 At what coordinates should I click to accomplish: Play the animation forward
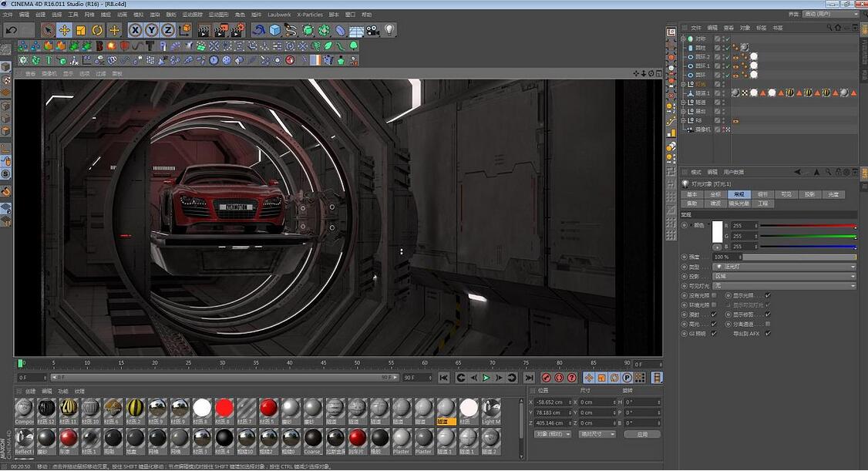tap(486, 378)
